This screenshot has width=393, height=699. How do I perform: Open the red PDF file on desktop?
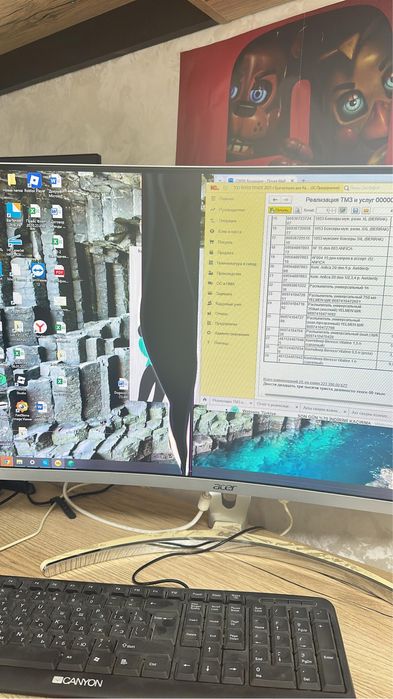tap(59, 271)
